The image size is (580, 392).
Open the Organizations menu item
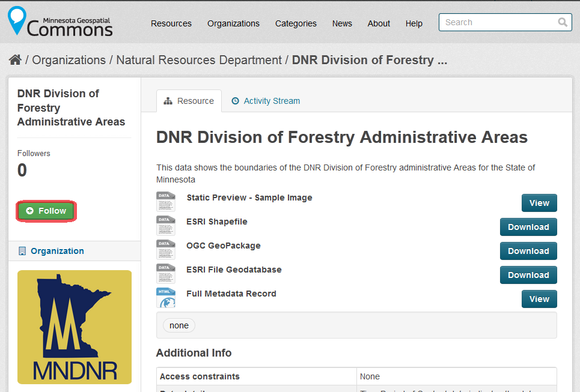pos(233,23)
